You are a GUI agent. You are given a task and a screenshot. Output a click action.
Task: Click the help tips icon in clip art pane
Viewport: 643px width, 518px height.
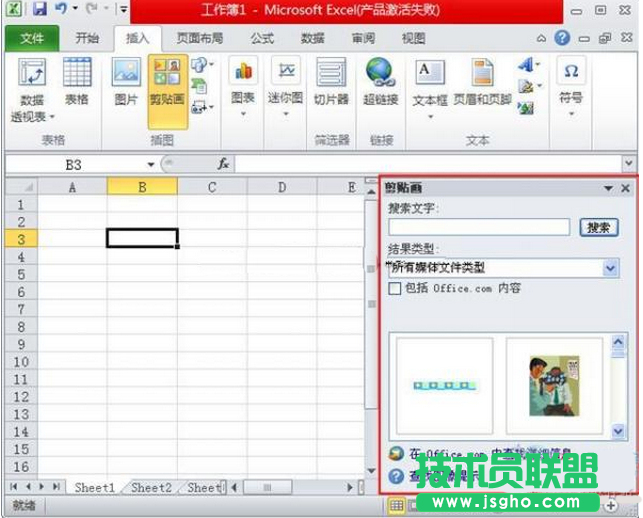(396, 476)
